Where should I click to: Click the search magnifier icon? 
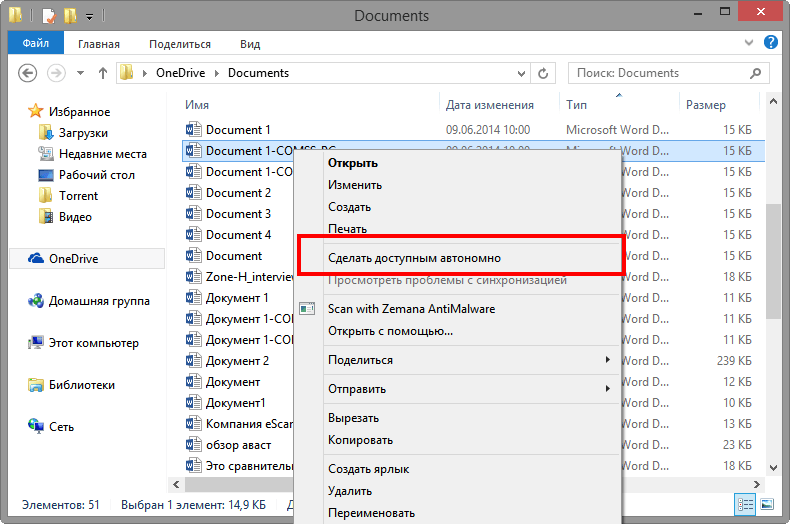pos(755,73)
